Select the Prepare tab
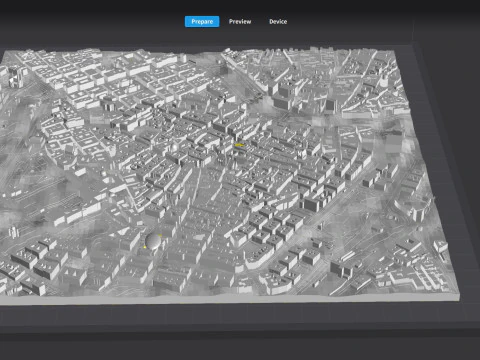 tap(202, 22)
